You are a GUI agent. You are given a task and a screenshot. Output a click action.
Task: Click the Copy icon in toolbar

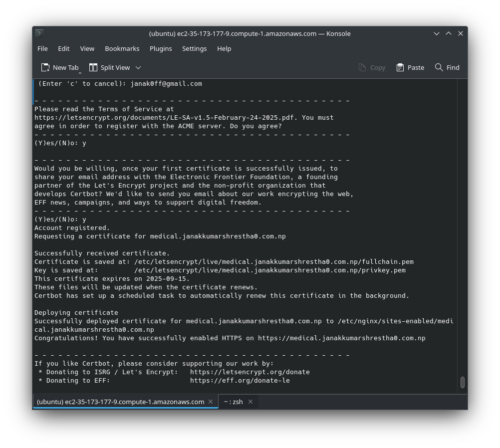pos(362,67)
